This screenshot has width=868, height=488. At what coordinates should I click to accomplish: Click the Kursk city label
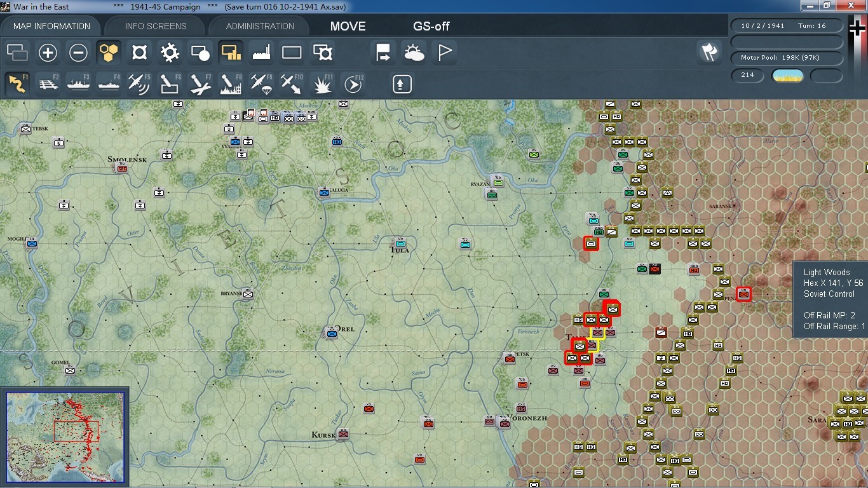pos(324,435)
